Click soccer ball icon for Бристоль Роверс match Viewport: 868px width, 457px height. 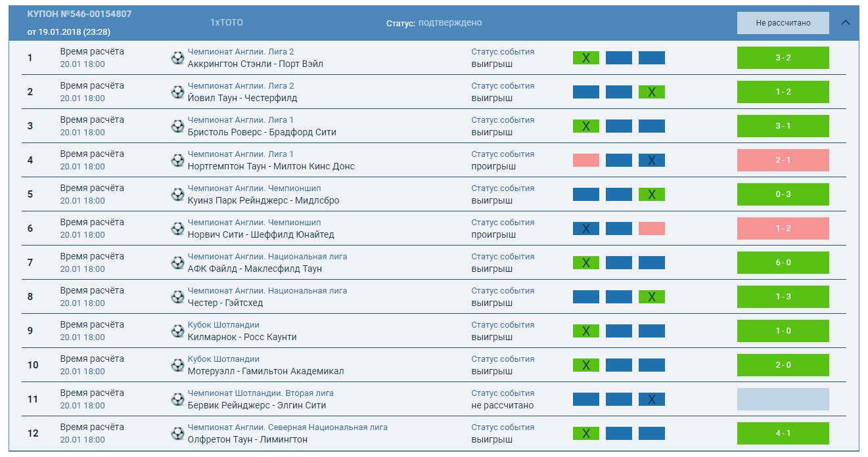(x=177, y=126)
